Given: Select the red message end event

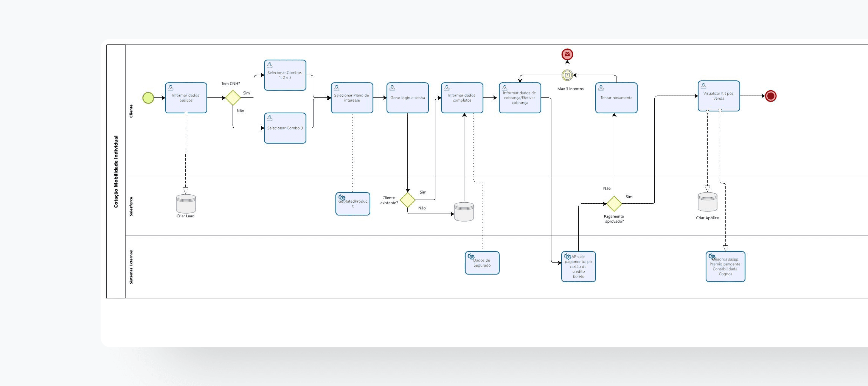Looking at the screenshot, I should tap(567, 54).
